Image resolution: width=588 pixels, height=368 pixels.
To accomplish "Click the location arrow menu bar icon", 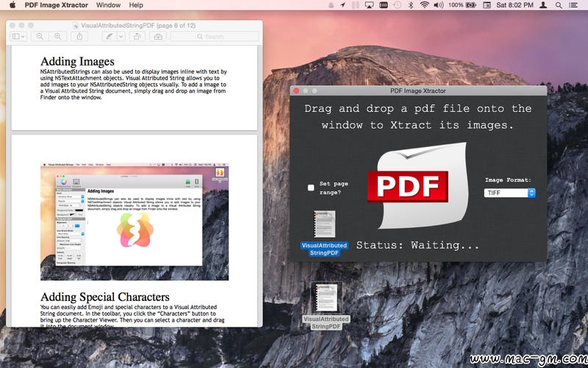I will (x=343, y=5).
